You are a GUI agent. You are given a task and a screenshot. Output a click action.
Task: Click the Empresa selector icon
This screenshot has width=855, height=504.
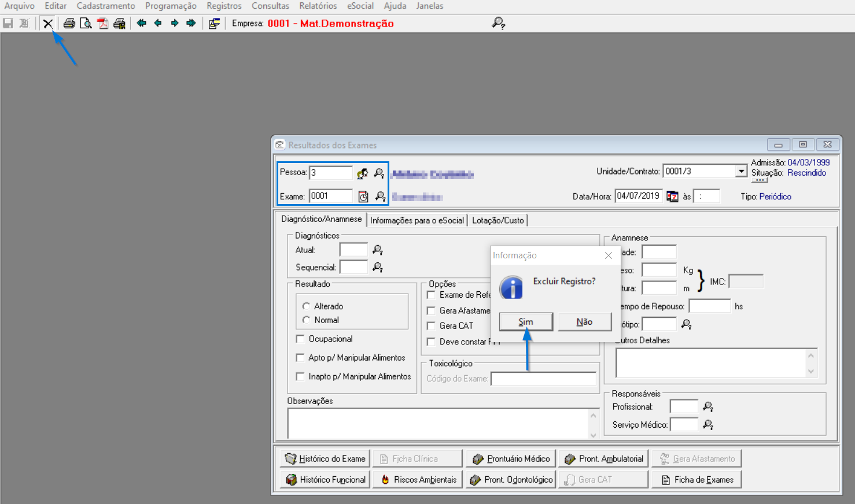coord(214,23)
